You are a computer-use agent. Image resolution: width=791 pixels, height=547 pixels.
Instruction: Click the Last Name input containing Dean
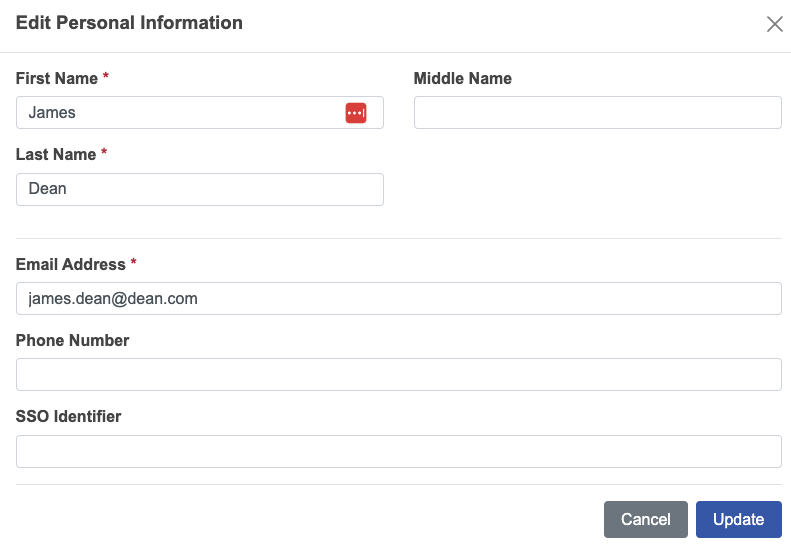[200, 190]
